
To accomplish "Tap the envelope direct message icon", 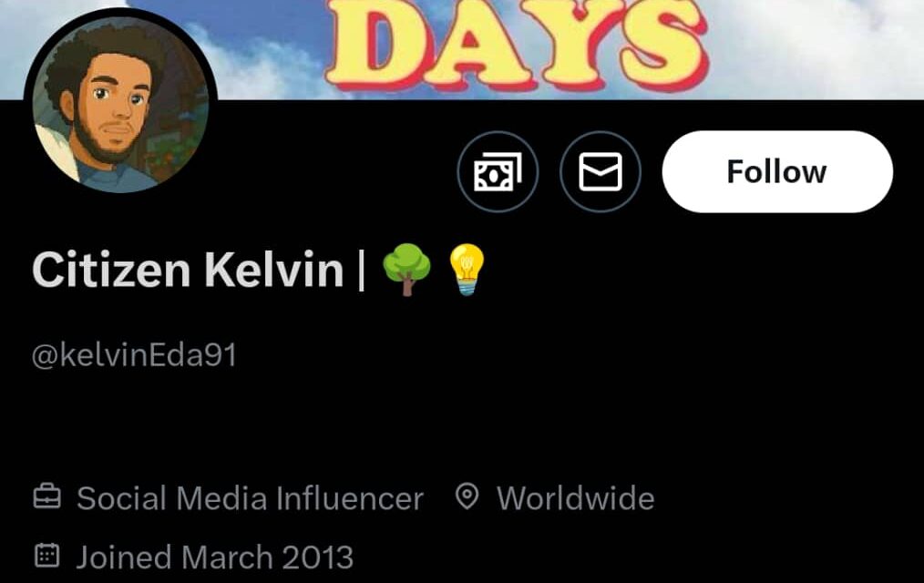I will tap(600, 171).
